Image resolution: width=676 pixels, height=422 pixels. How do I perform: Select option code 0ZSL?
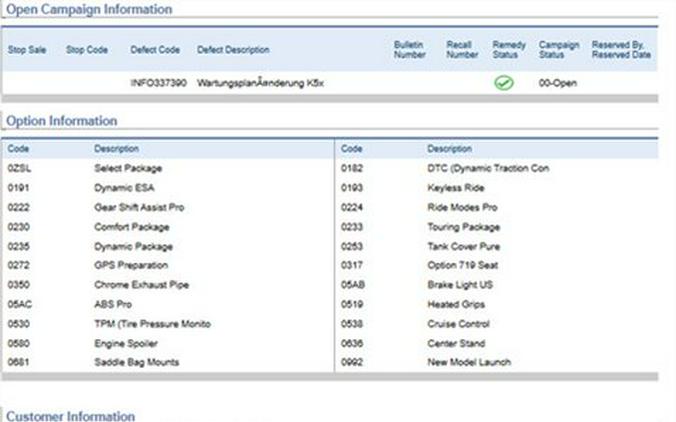(19, 169)
